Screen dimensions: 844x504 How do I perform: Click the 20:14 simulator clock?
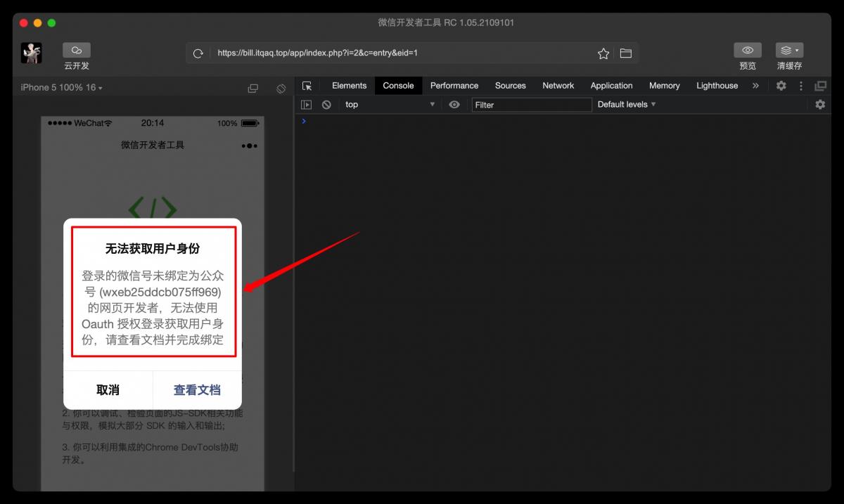(x=153, y=123)
